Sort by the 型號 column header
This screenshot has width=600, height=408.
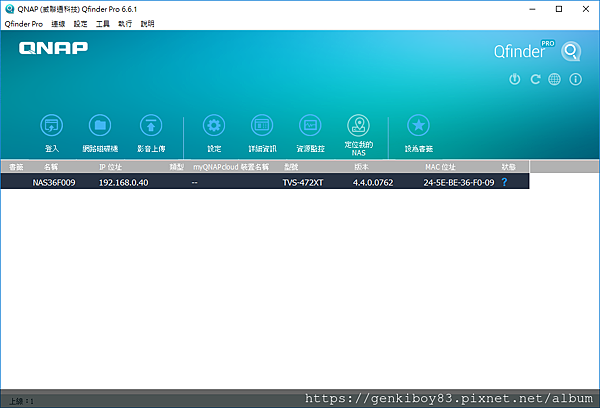click(291, 167)
